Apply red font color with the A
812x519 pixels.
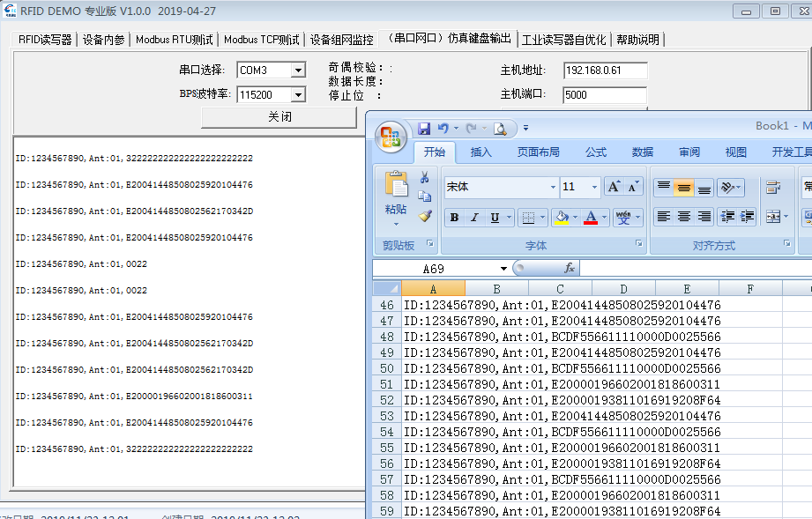[x=591, y=218]
